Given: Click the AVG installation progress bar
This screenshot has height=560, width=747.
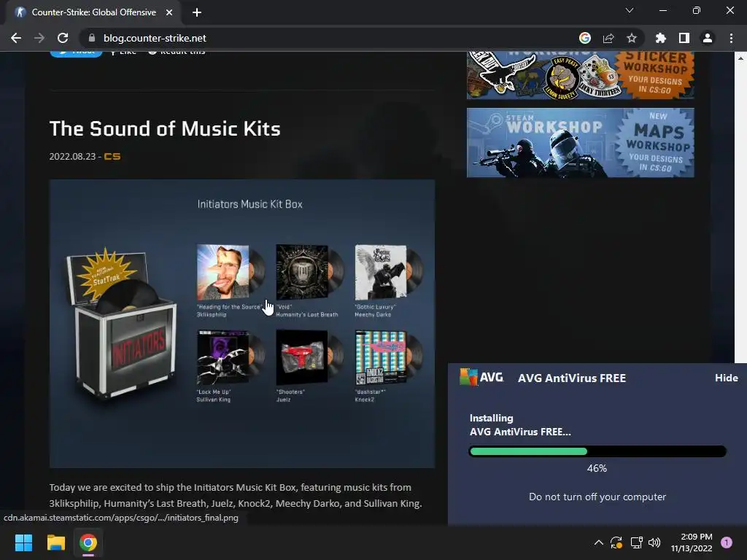Looking at the screenshot, I should point(597,451).
